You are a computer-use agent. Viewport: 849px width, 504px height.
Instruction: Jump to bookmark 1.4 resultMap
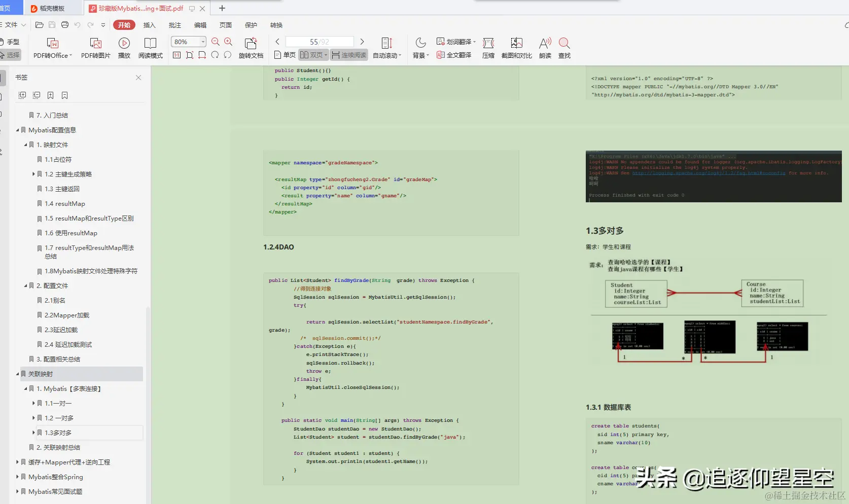(65, 204)
